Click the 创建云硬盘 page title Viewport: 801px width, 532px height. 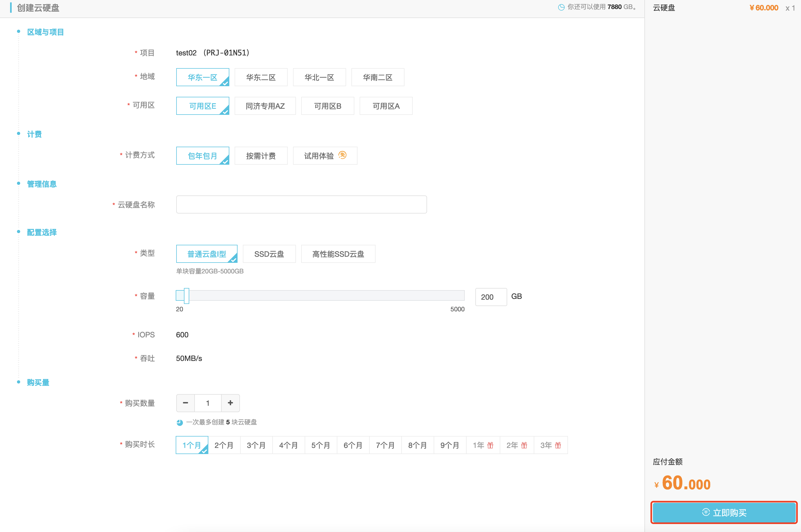38,8
